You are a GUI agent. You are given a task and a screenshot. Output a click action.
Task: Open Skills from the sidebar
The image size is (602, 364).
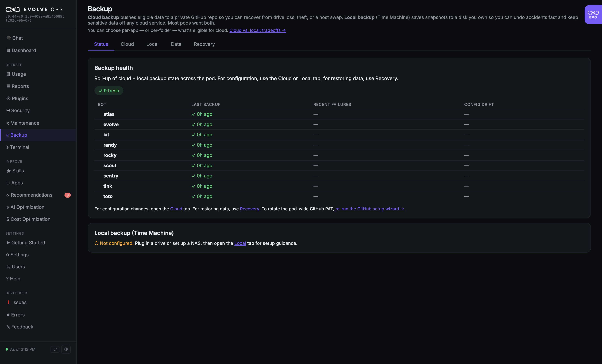tap(38, 171)
